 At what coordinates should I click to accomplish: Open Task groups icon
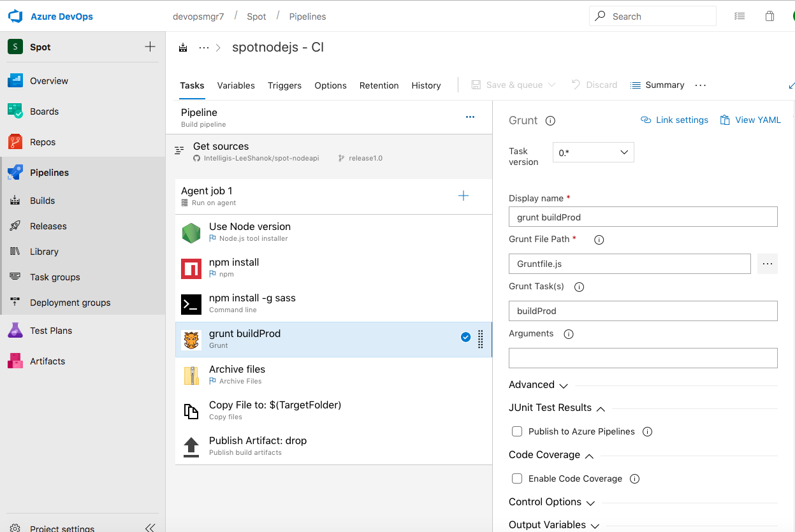pos(16,277)
